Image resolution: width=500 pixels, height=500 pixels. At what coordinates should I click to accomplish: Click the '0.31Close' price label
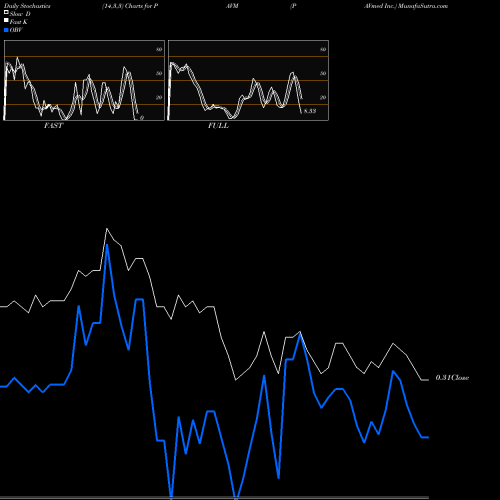point(452,378)
